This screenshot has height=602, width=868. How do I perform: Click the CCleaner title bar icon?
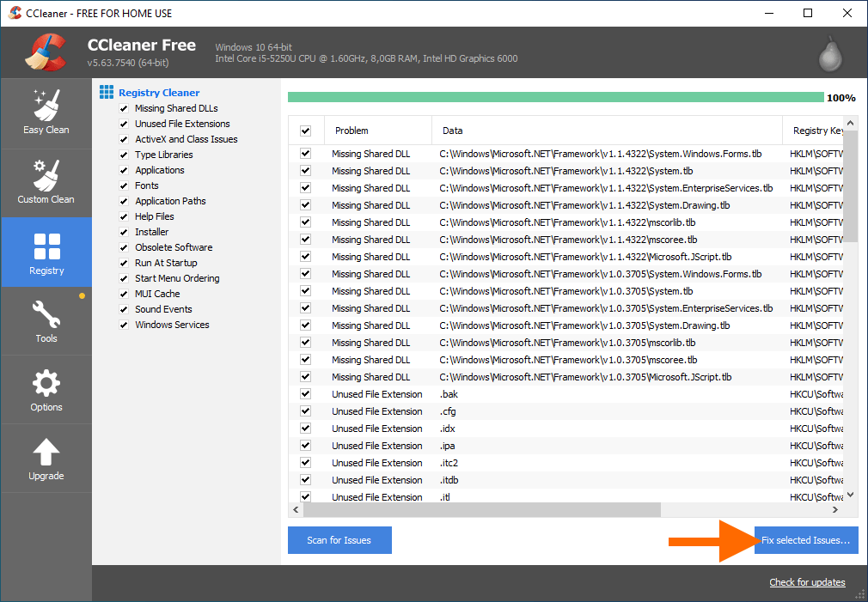pos(15,13)
